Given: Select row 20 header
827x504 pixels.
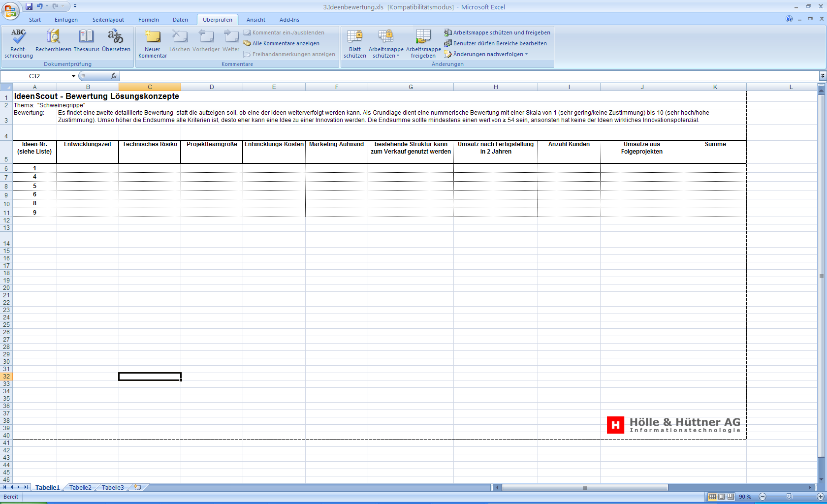Looking at the screenshot, I should coord(6,288).
